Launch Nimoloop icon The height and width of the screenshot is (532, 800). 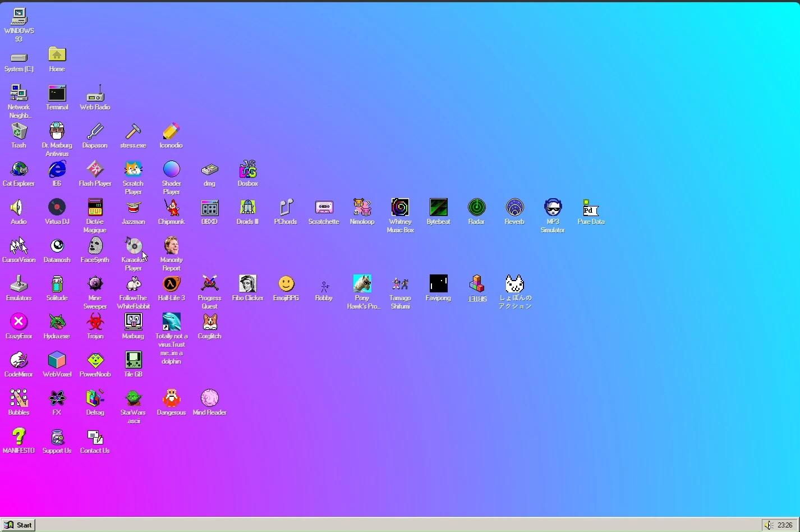pyautogui.click(x=362, y=208)
